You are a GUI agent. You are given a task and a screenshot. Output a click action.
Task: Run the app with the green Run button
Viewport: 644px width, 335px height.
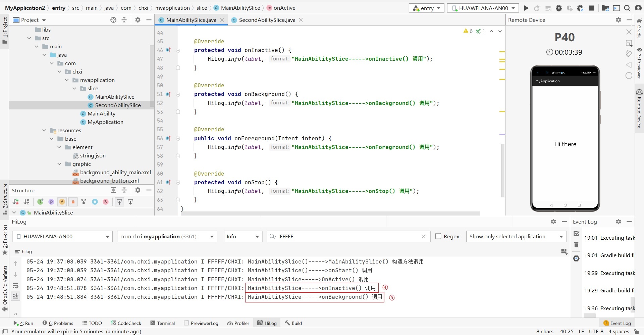(x=526, y=8)
